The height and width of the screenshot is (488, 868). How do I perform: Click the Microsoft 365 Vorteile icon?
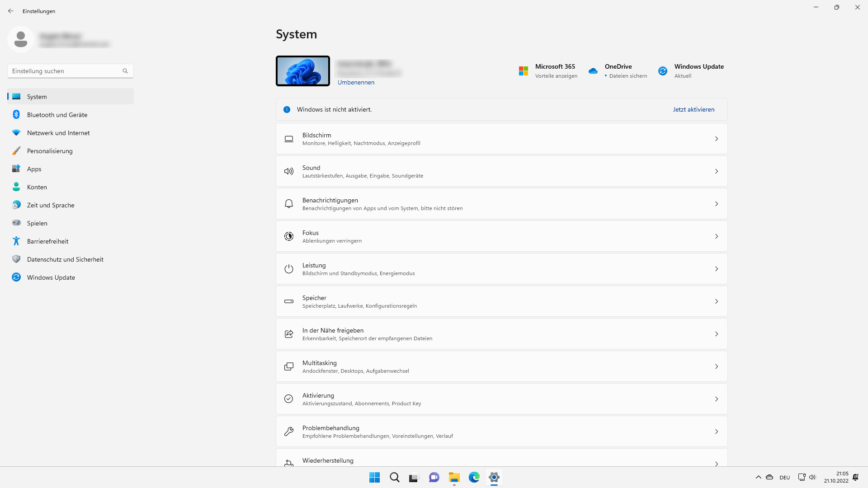[x=523, y=71]
